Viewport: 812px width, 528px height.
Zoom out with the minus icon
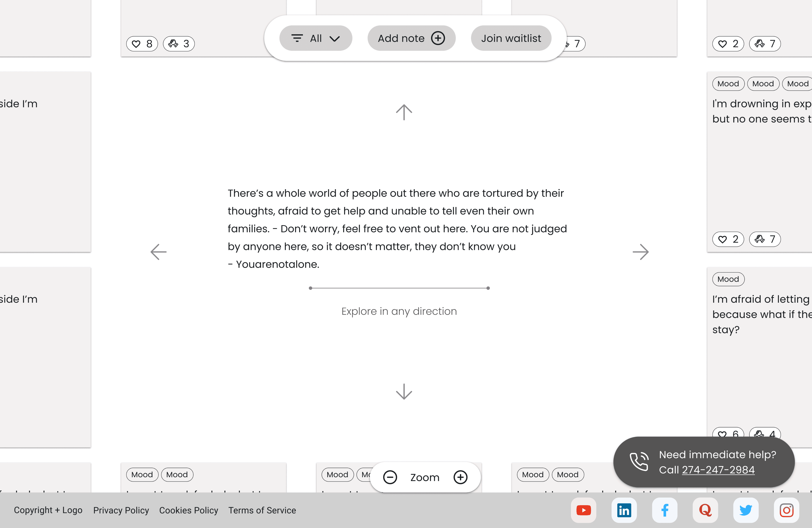[x=390, y=477]
